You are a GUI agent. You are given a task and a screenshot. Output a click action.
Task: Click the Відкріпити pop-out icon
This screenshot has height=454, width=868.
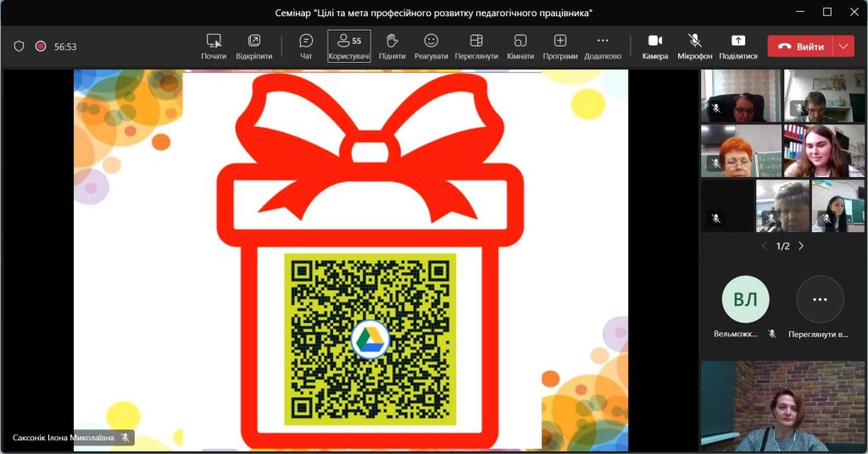[x=254, y=41]
